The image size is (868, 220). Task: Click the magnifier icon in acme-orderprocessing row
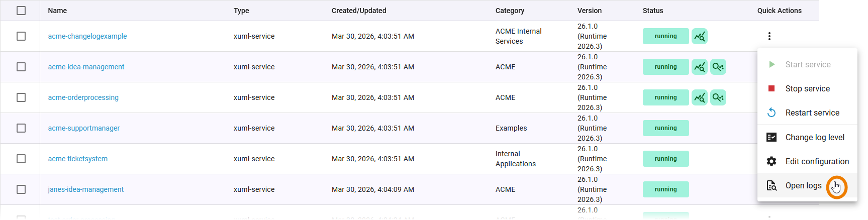(x=718, y=97)
